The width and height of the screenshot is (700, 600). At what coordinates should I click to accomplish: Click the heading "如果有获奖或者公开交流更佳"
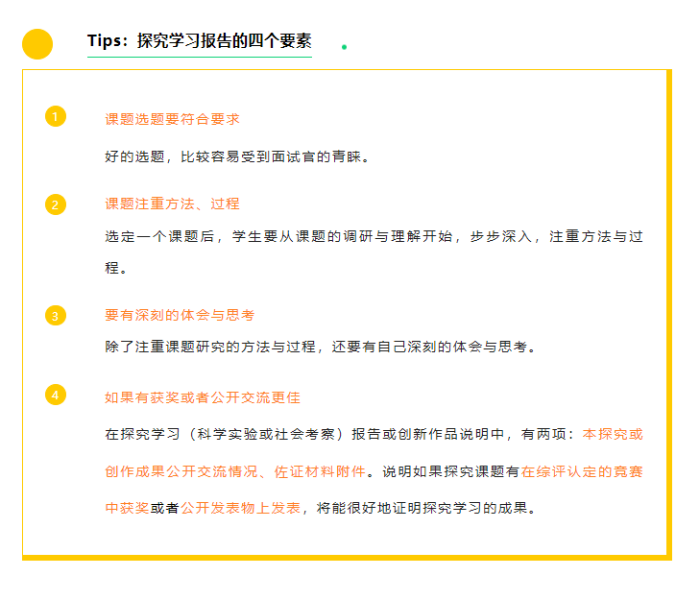tap(203, 396)
